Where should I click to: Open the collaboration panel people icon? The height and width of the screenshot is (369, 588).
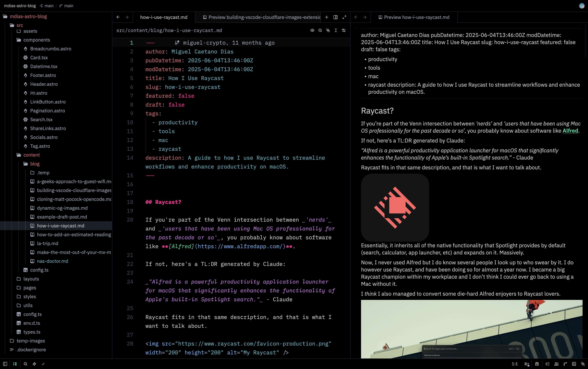[x=557, y=364]
